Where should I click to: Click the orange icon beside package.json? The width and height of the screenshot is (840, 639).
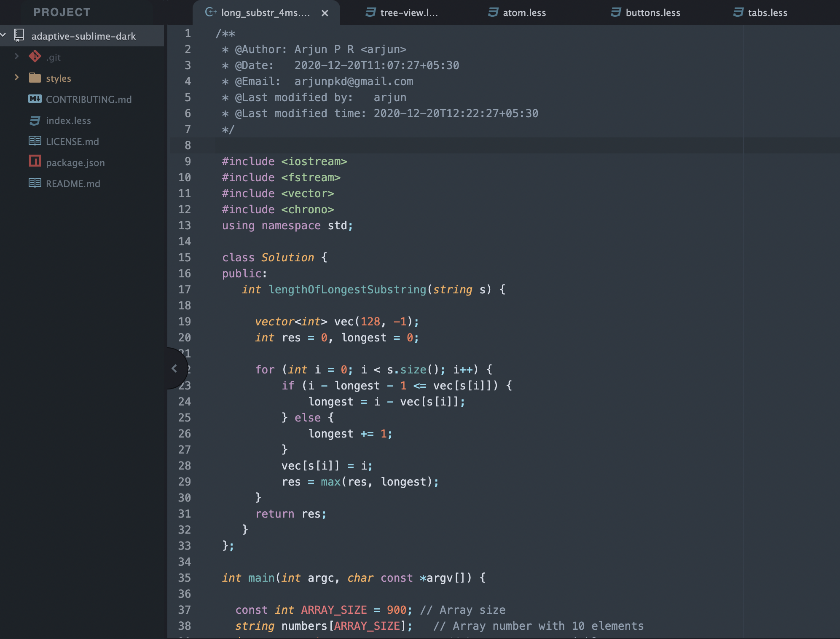coord(35,162)
